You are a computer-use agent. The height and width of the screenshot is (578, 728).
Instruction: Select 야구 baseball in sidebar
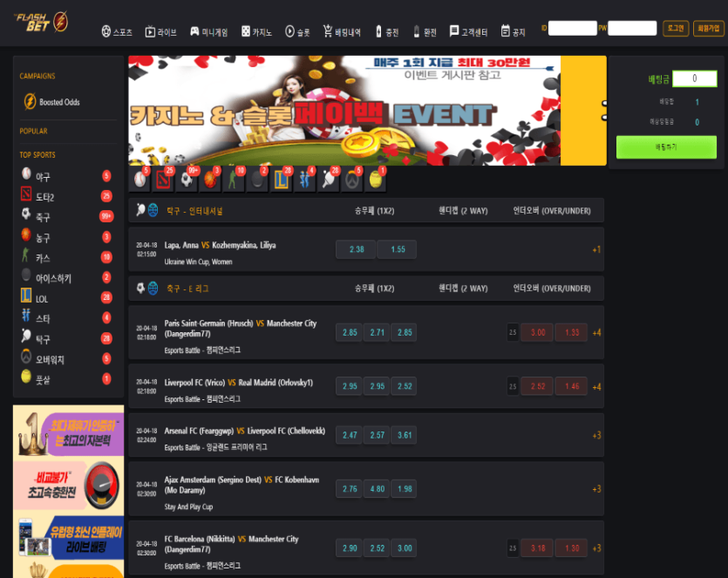tap(67, 176)
